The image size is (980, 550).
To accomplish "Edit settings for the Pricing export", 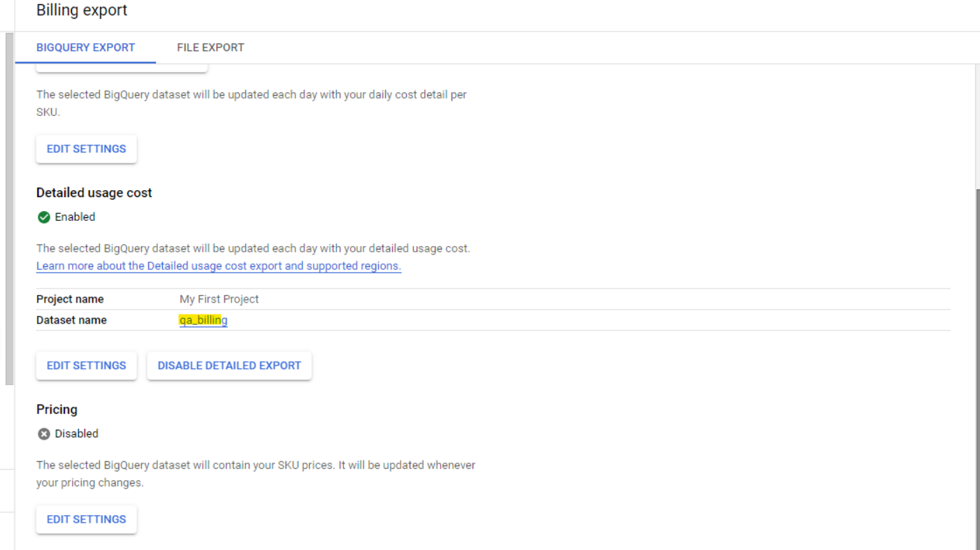I will click(86, 519).
